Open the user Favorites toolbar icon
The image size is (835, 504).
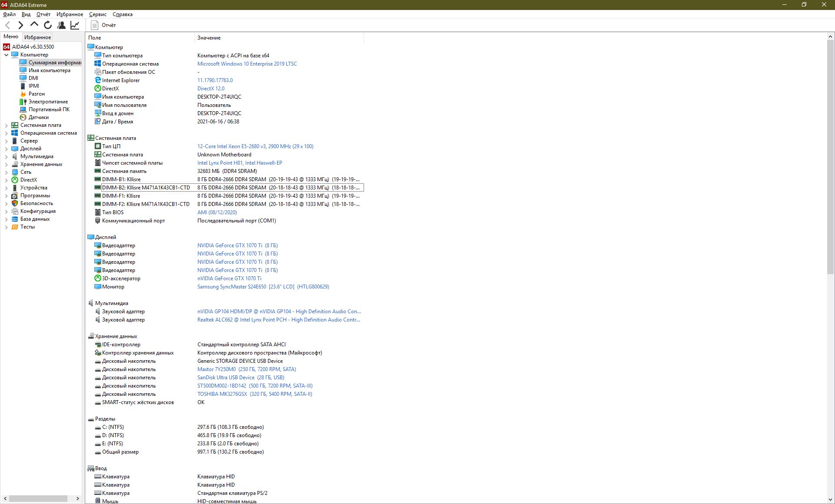(61, 25)
